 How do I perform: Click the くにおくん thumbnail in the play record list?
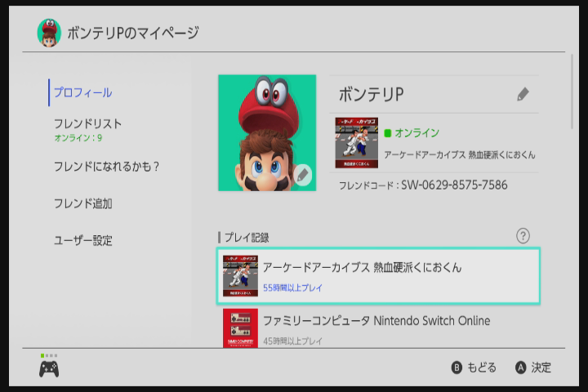coord(240,276)
